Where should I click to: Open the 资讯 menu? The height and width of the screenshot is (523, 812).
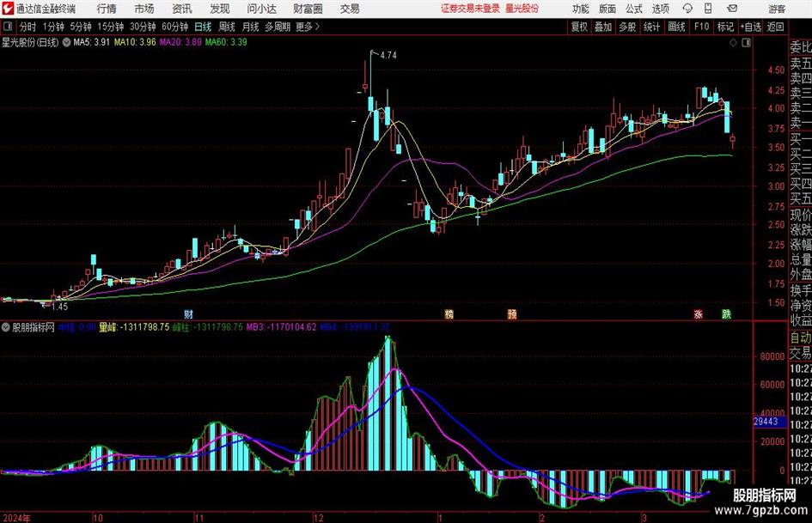click(x=182, y=9)
